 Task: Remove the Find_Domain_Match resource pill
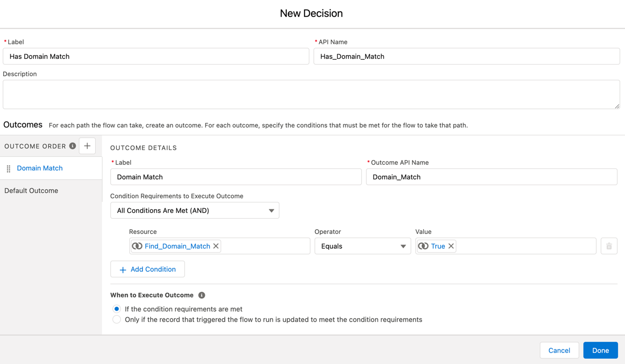215,245
